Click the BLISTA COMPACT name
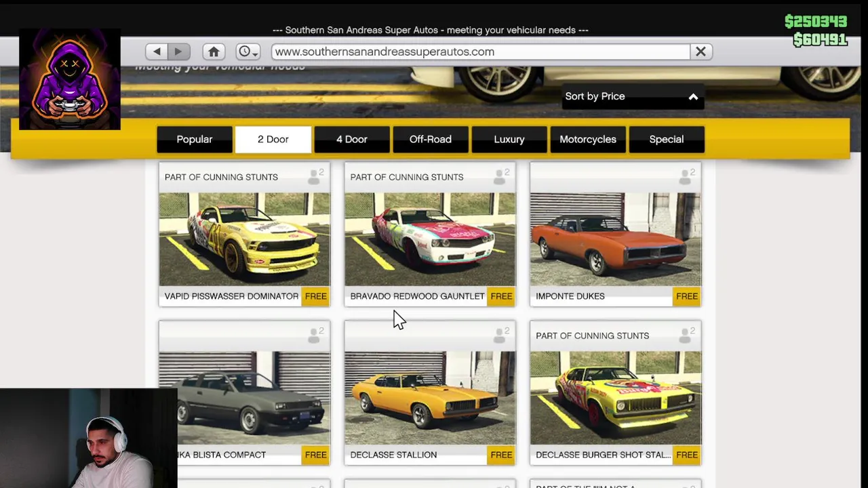The height and width of the screenshot is (488, 868). tap(222, 455)
